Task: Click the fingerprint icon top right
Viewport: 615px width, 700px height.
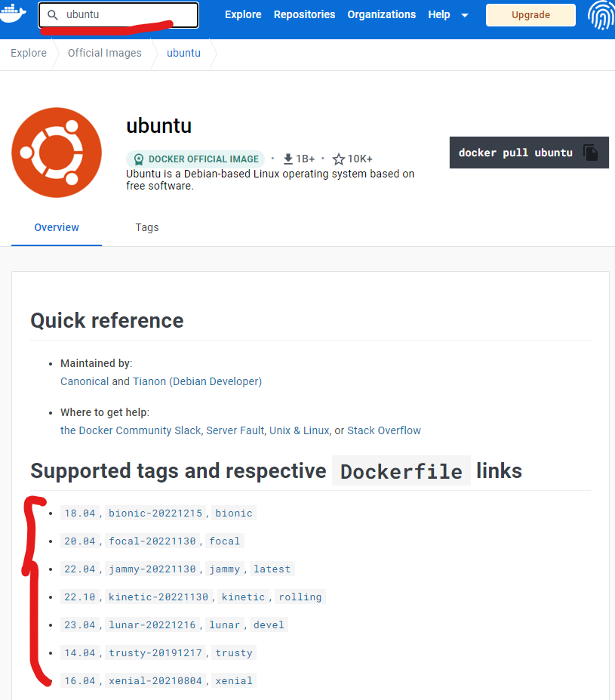Action: pos(600,15)
